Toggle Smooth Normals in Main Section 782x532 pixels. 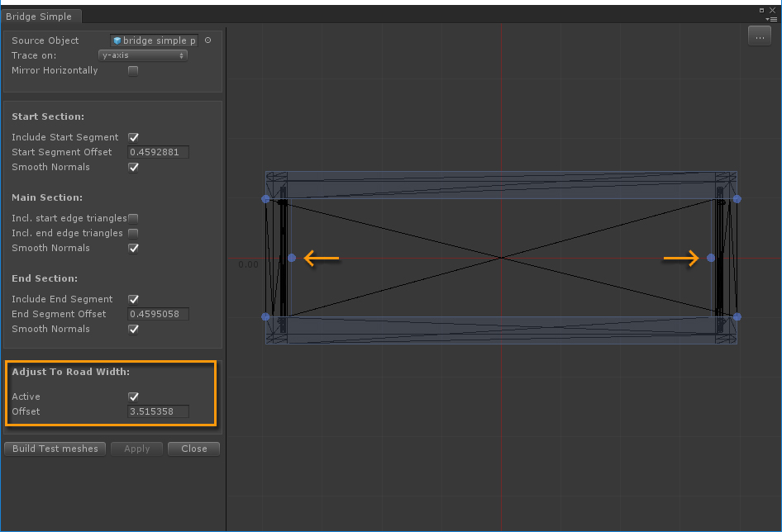(x=133, y=249)
